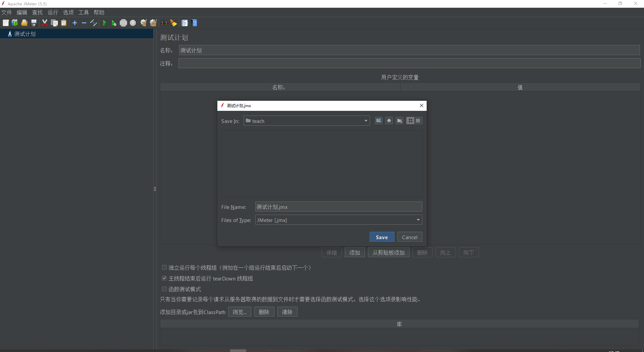Click the green Start test run icon
This screenshot has height=352, width=644.
104,23
